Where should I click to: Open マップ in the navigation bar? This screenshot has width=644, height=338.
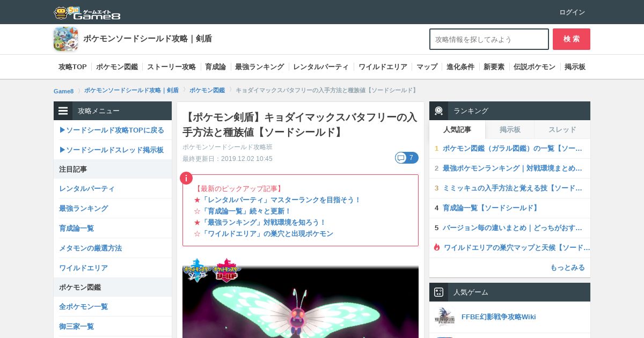(427, 67)
